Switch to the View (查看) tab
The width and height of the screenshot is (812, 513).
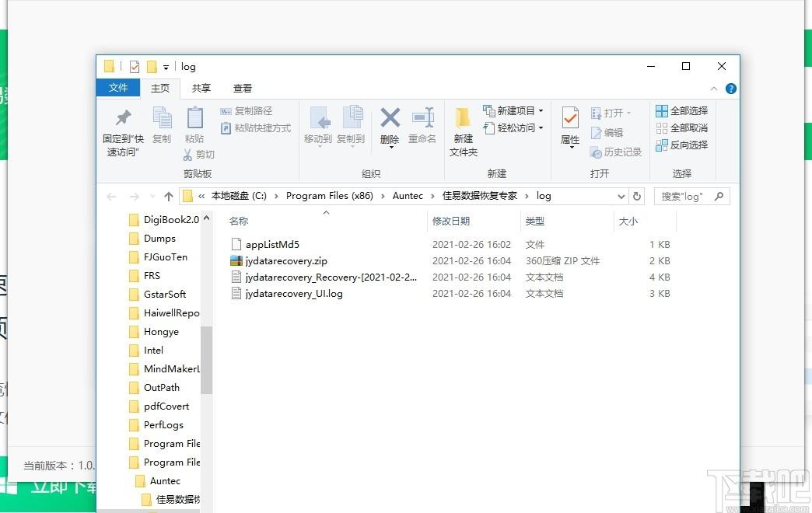click(243, 89)
